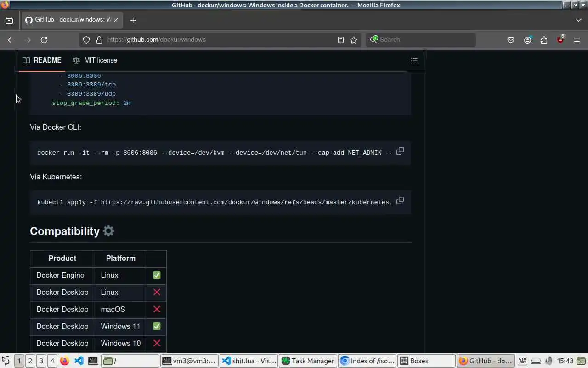The width and height of the screenshot is (588, 368).
Task: Go back to the previous page
Action: (x=11, y=40)
